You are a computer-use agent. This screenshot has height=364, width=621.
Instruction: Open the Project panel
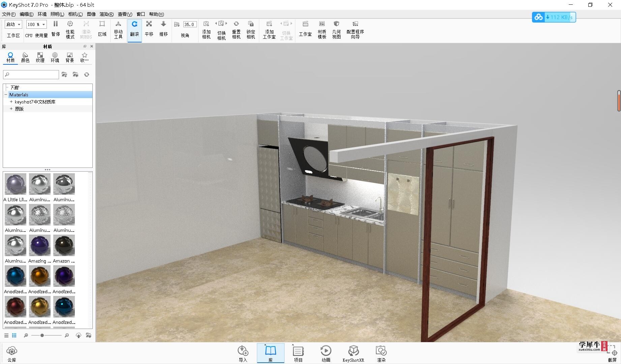tap(298, 354)
